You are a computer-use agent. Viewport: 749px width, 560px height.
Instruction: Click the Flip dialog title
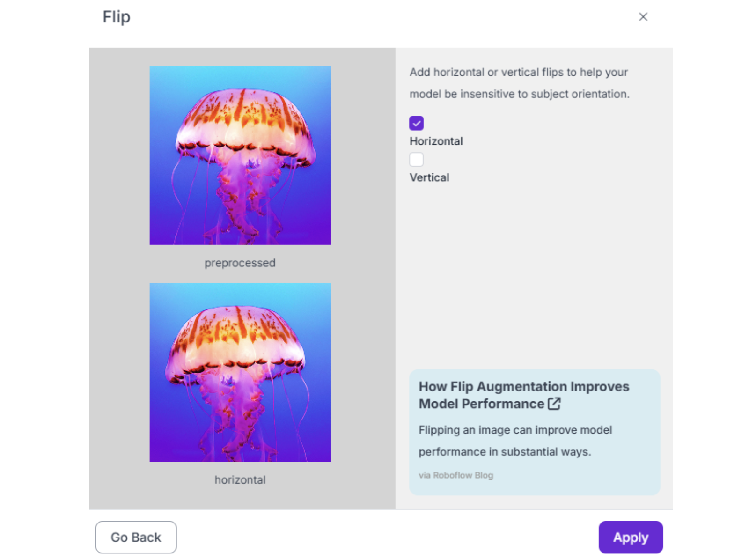pyautogui.click(x=117, y=17)
